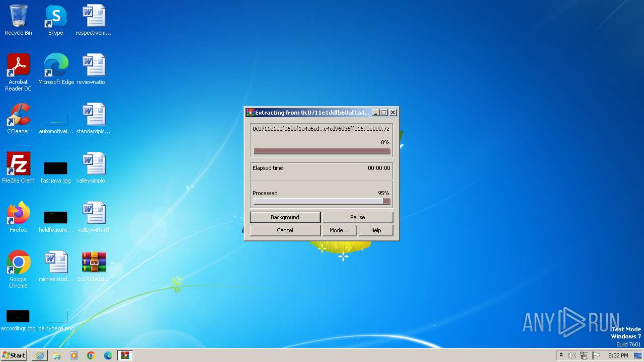The height and width of the screenshot is (362, 644).
Task: Click the WinRAR icon in dialog title bar
Action: (250, 113)
